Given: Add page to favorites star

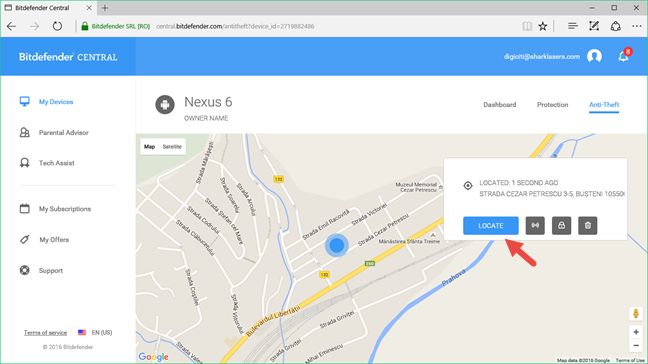Looking at the screenshot, I should [x=543, y=26].
